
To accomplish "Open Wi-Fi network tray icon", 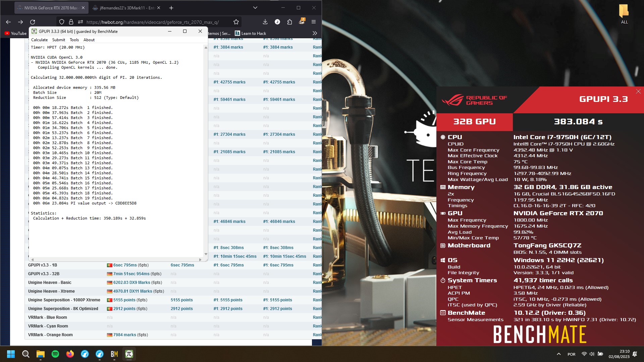I will 584,354.
